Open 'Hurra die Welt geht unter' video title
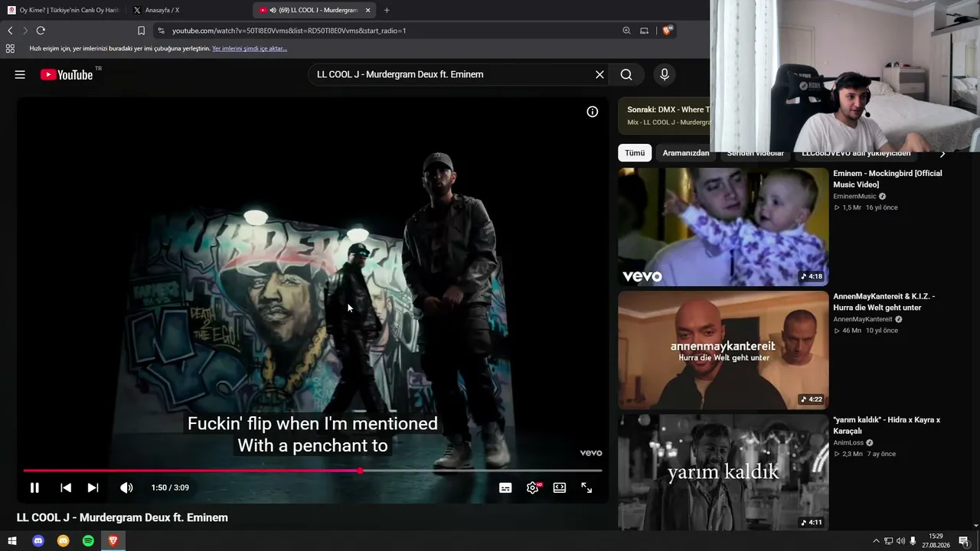The image size is (980, 551). [884, 302]
